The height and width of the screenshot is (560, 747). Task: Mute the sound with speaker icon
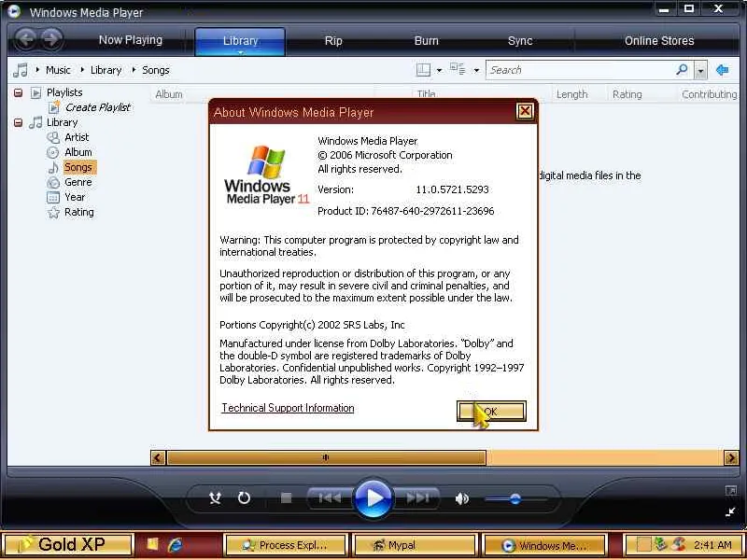pyautogui.click(x=461, y=498)
